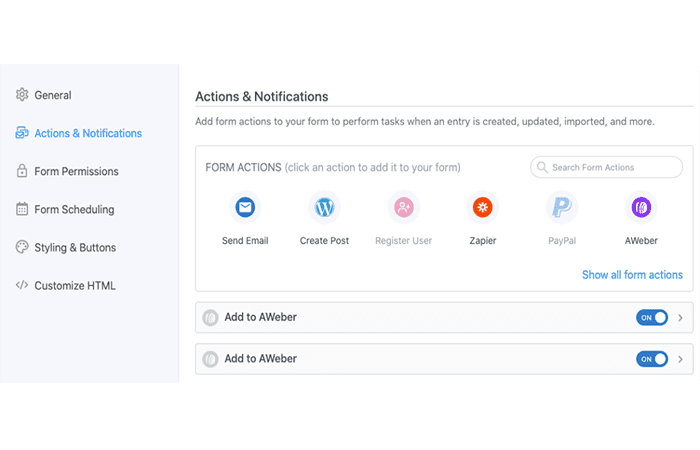Click the grey AWeber icon in first action row
This screenshot has height=450, width=700.
[x=210, y=317]
